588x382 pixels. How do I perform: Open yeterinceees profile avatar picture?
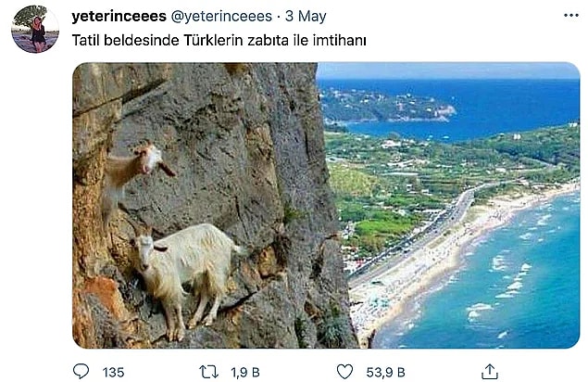[35, 29]
